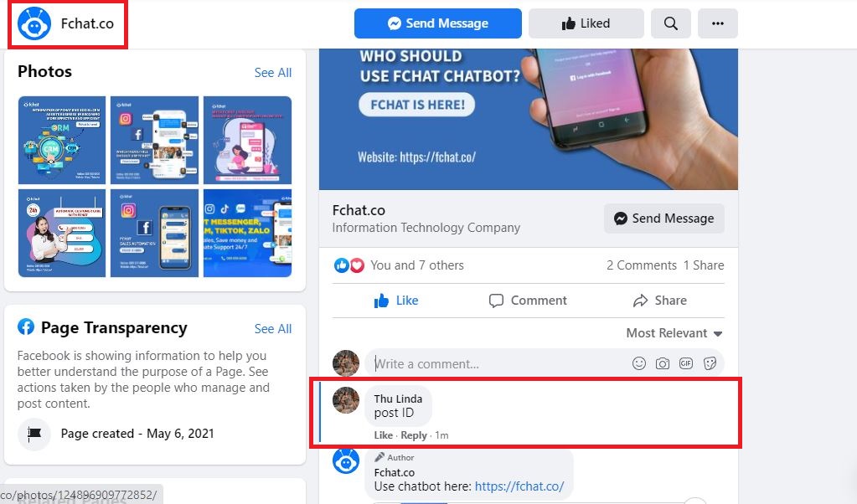The height and width of the screenshot is (504, 857).
Task: Click the blue Send Message button
Action: (438, 23)
